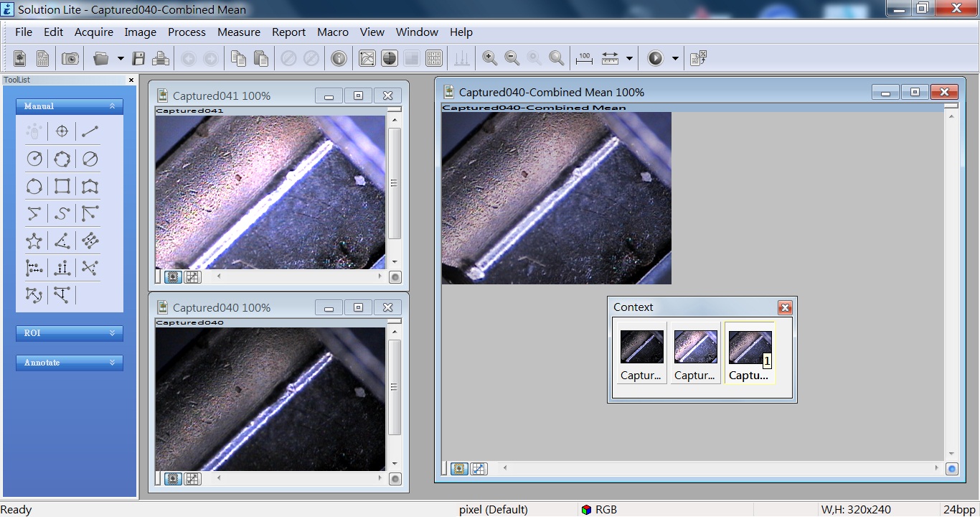Open the dropdown arrow beside the folder icon
Image resolution: width=980 pixels, height=517 pixels.
tap(121, 59)
